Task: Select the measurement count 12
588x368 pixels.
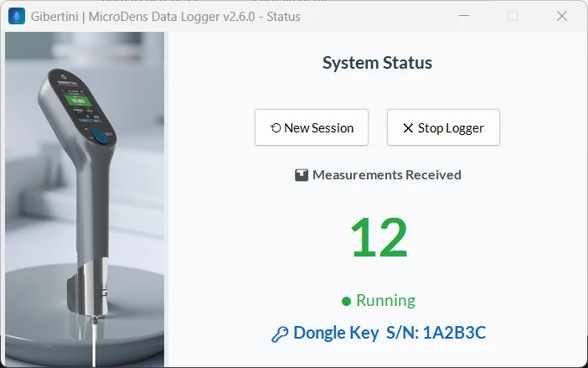Action: (x=379, y=237)
